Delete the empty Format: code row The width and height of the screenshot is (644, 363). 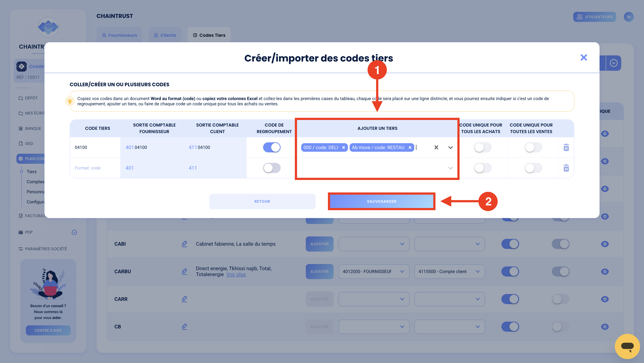pyautogui.click(x=566, y=168)
